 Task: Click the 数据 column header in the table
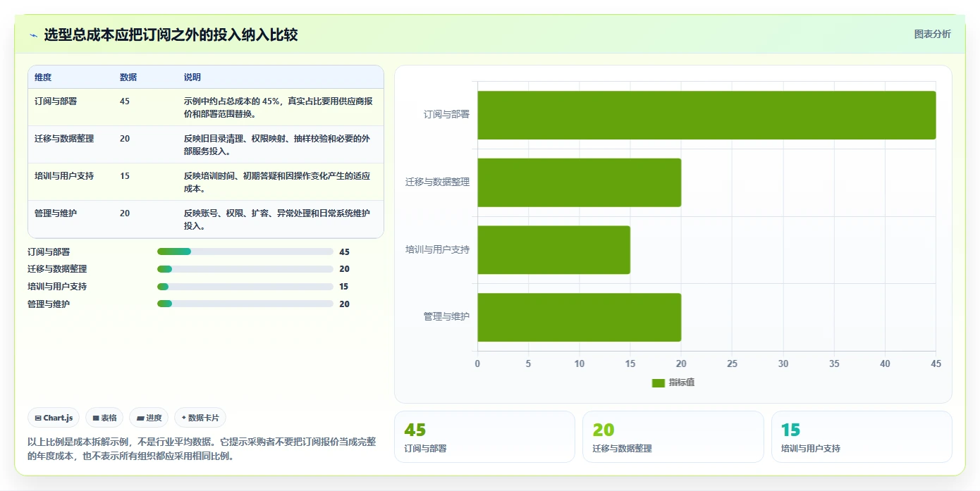[x=128, y=77]
